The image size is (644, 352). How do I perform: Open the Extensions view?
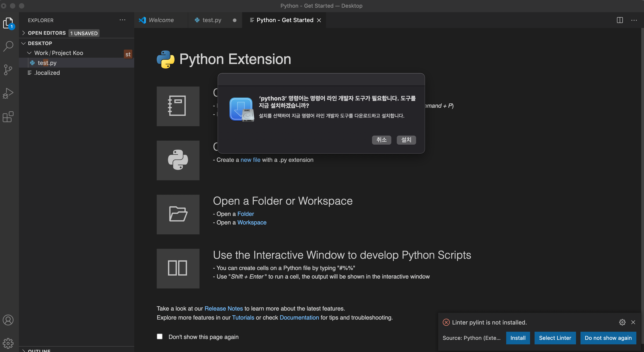click(x=8, y=117)
